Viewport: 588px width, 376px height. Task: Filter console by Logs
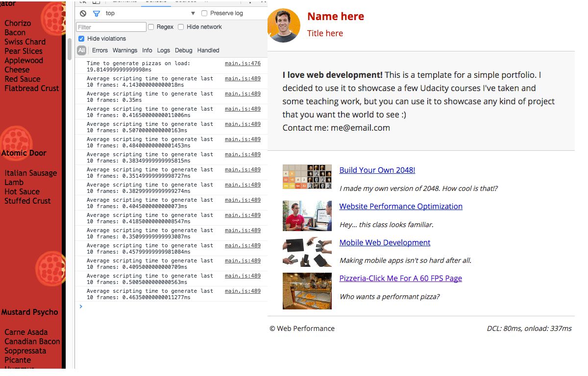164,50
